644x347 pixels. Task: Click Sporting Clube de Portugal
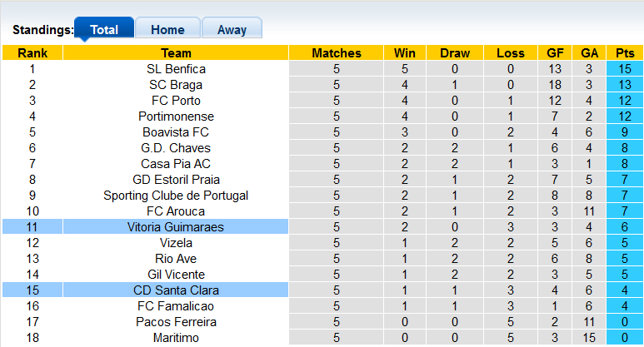click(176, 196)
